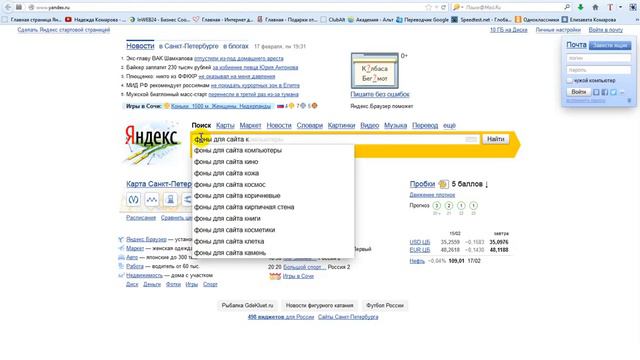This screenshot has width=640, height=360.
Task: Open the Маркет tab above search
Action: (250, 125)
